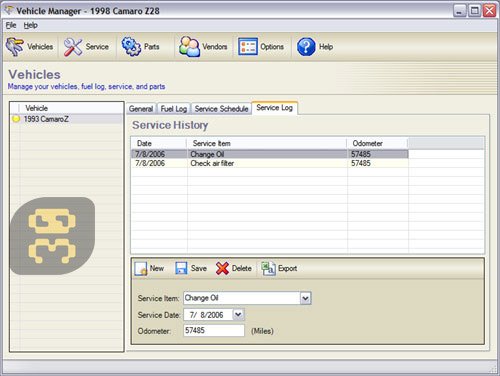
Task: Click in the Odometer input field
Action: pyautogui.click(x=214, y=330)
